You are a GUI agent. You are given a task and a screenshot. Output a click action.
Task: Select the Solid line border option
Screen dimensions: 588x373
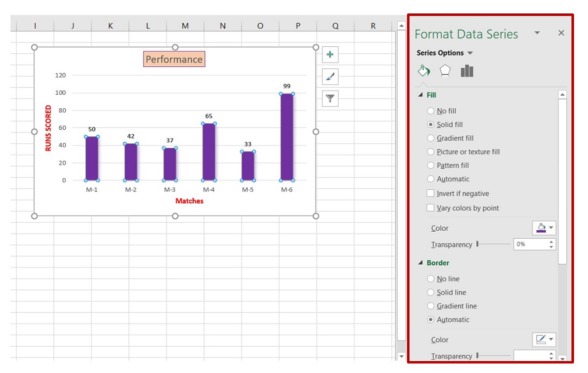pos(430,292)
